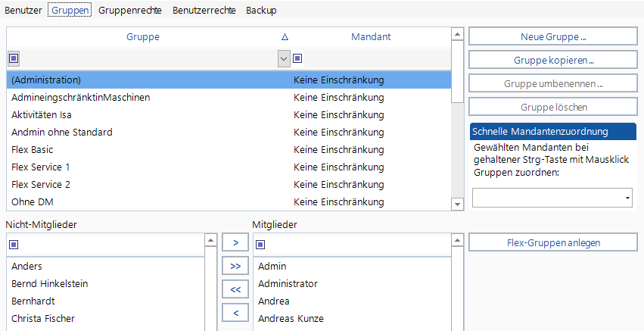Remove all members with << button
Viewport: 644px width, 331px height.
pyautogui.click(x=235, y=289)
